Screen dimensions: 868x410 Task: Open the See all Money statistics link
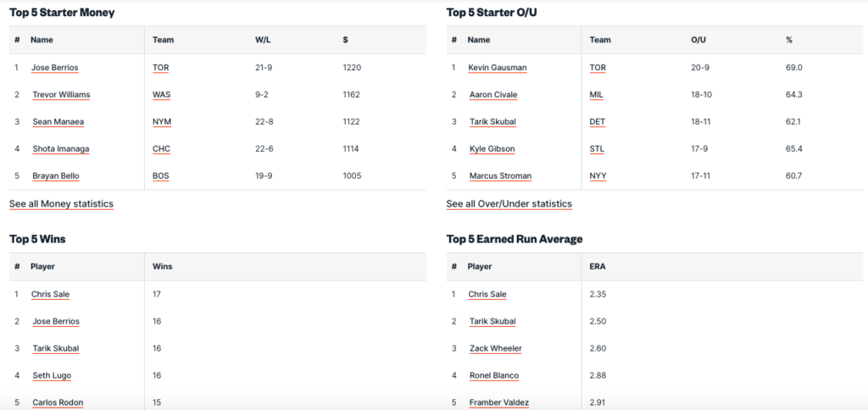pos(61,204)
